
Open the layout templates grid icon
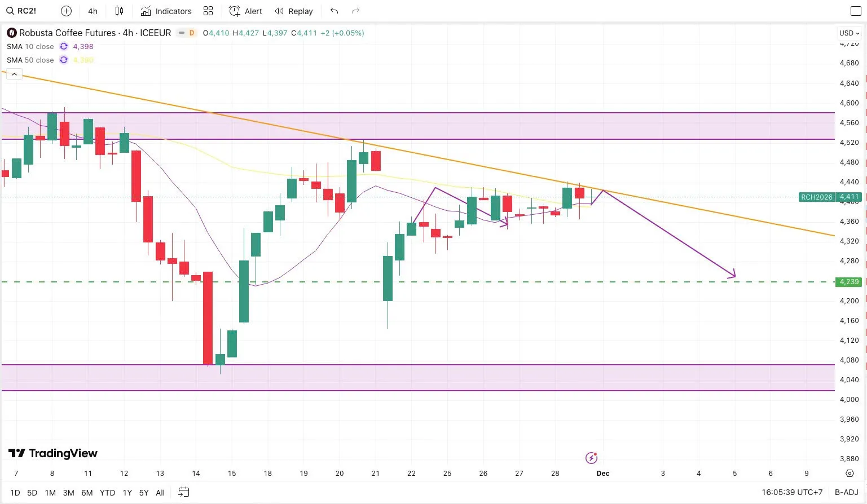point(208,11)
